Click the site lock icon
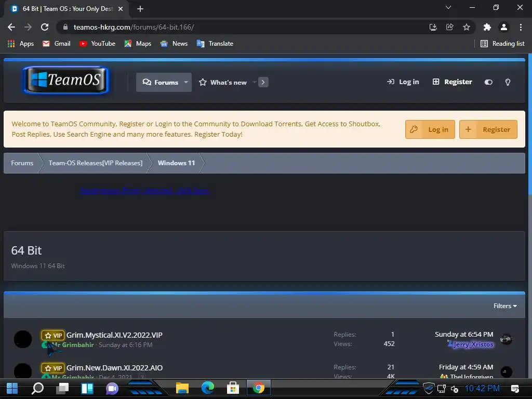532x399 pixels. click(x=65, y=27)
